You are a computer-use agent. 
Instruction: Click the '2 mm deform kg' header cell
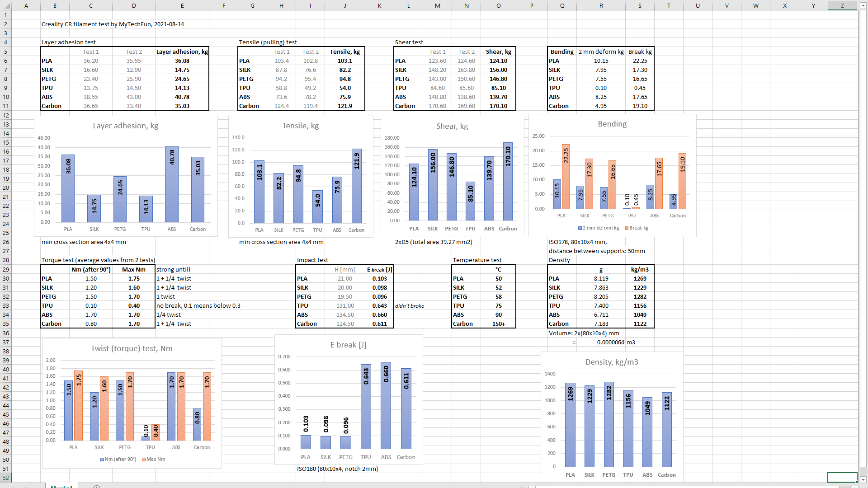pos(601,52)
